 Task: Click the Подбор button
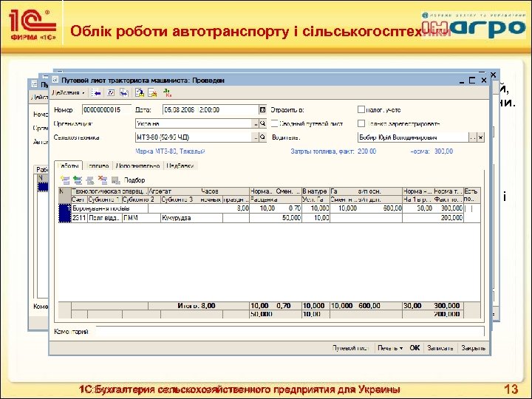point(134,180)
